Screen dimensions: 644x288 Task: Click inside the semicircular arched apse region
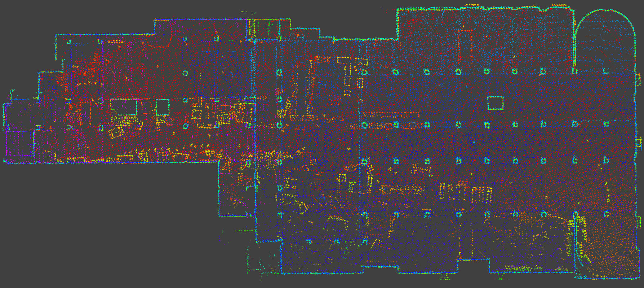605,42
